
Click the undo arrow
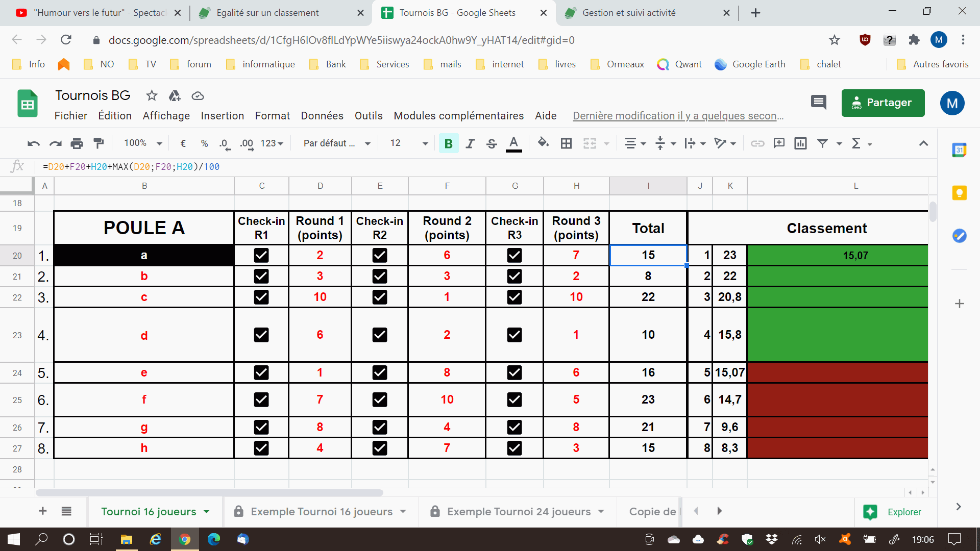(34, 143)
